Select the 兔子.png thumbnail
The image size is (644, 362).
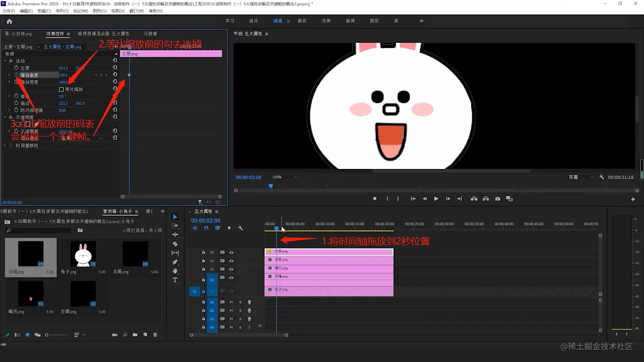click(x=83, y=254)
